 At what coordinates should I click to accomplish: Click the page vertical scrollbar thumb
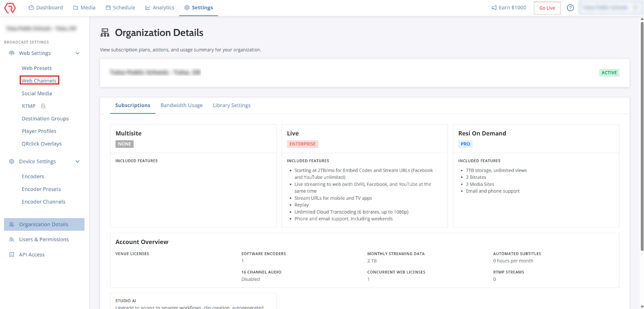(x=642, y=136)
